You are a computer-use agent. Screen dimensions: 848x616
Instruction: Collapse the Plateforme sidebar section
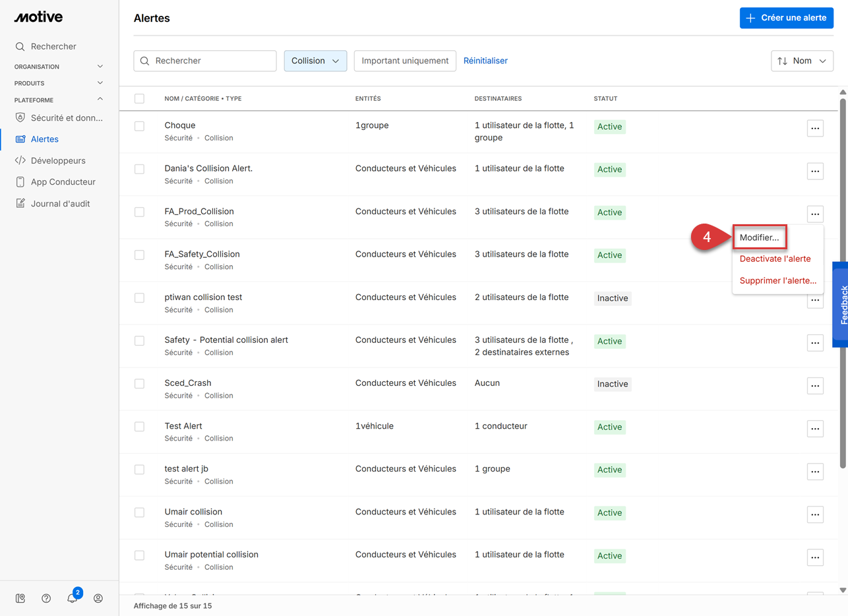coord(100,100)
